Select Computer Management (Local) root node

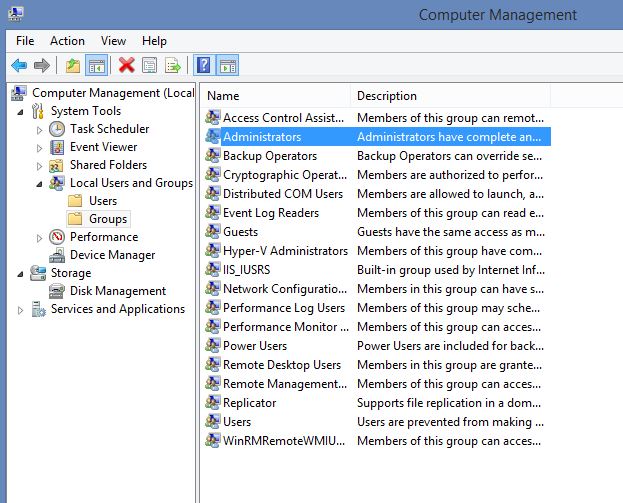click(113, 93)
